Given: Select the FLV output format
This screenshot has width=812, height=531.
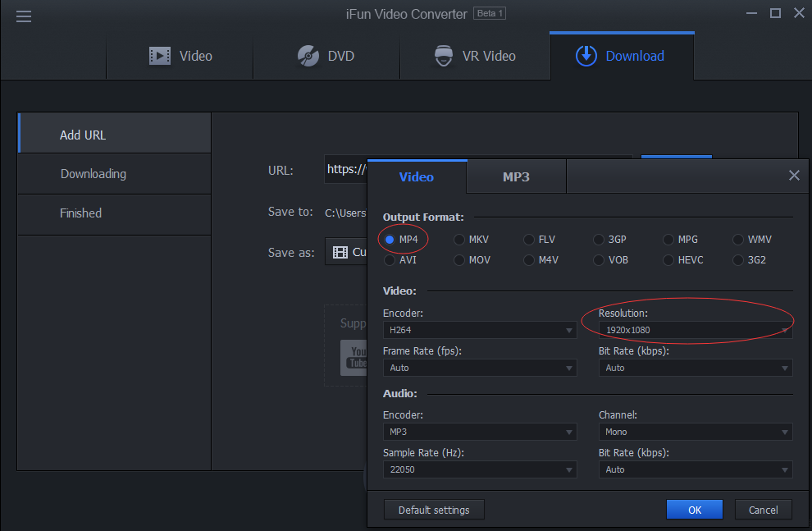Looking at the screenshot, I should (x=529, y=240).
